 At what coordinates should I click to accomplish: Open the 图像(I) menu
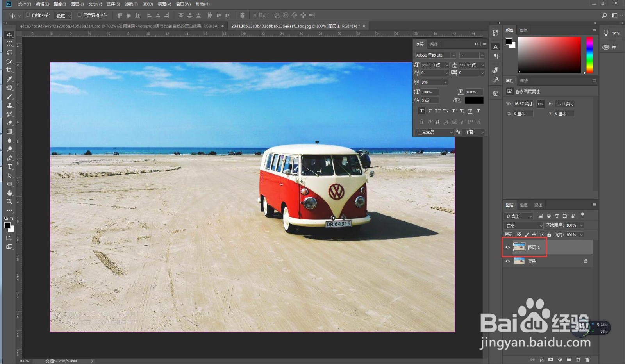click(x=60, y=4)
